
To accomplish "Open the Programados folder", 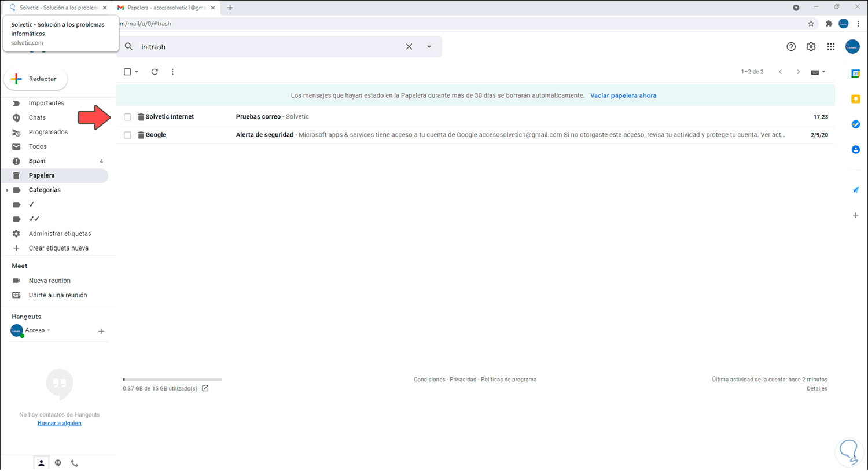I will [48, 132].
